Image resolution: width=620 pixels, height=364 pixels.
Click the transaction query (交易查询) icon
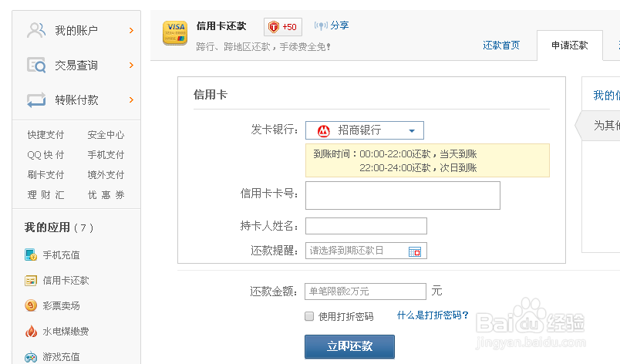[36, 66]
